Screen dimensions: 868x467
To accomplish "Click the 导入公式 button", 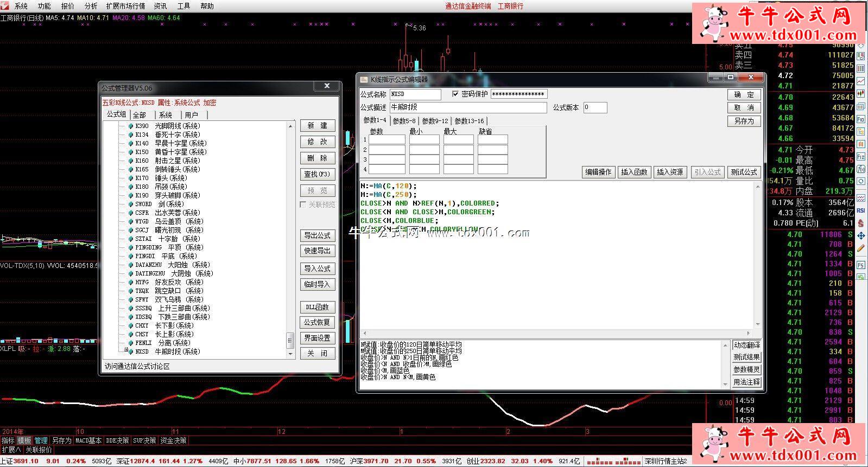I will [318, 268].
